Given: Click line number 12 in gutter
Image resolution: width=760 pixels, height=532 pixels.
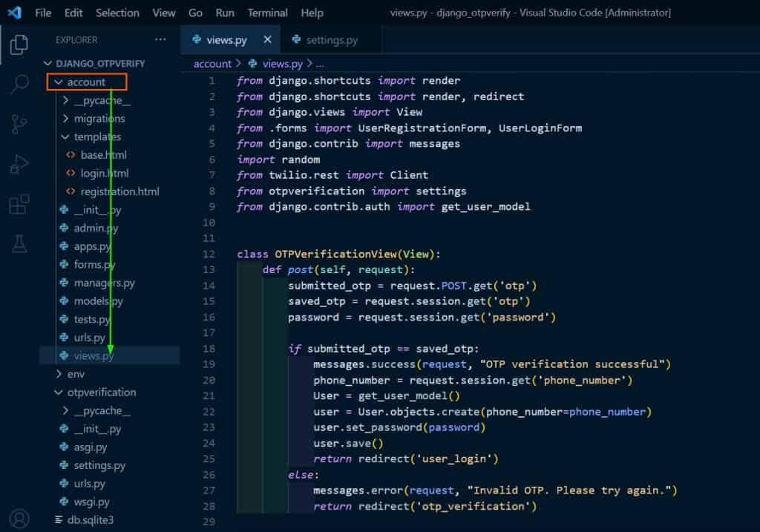Looking at the screenshot, I should click(209, 254).
